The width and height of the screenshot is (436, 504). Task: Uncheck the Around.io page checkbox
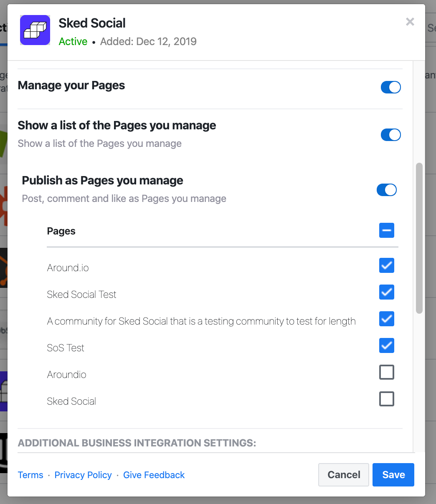click(387, 265)
